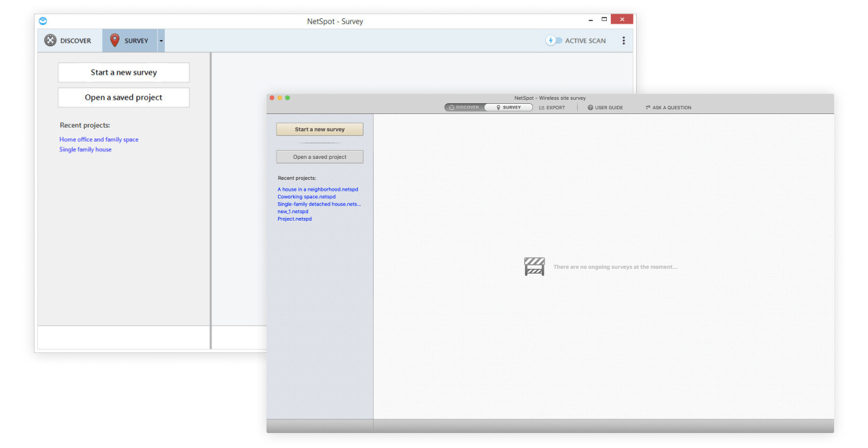Click Open a saved project in the Mac window

click(x=319, y=157)
